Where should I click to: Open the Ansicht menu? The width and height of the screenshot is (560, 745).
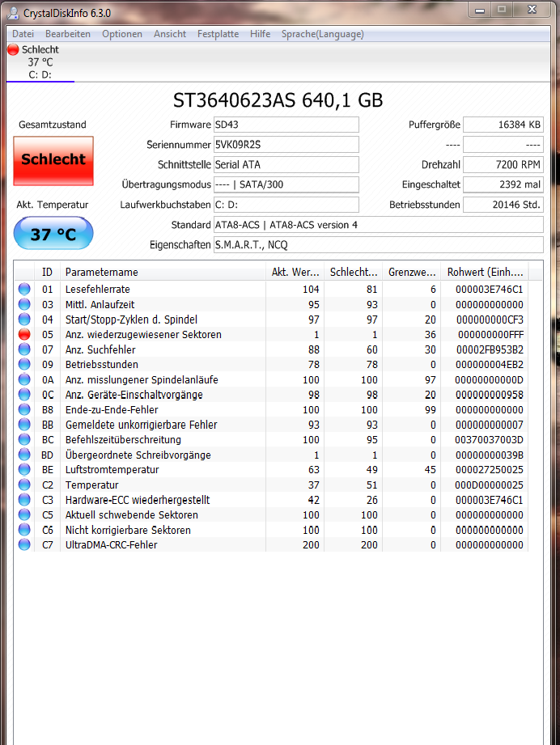tap(170, 34)
